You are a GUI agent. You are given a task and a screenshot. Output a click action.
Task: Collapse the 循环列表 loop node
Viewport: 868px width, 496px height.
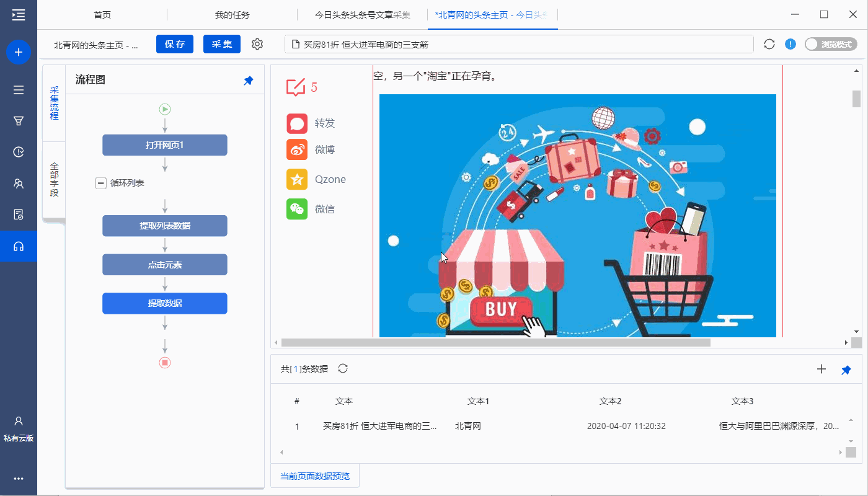pyautogui.click(x=100, y=183)
